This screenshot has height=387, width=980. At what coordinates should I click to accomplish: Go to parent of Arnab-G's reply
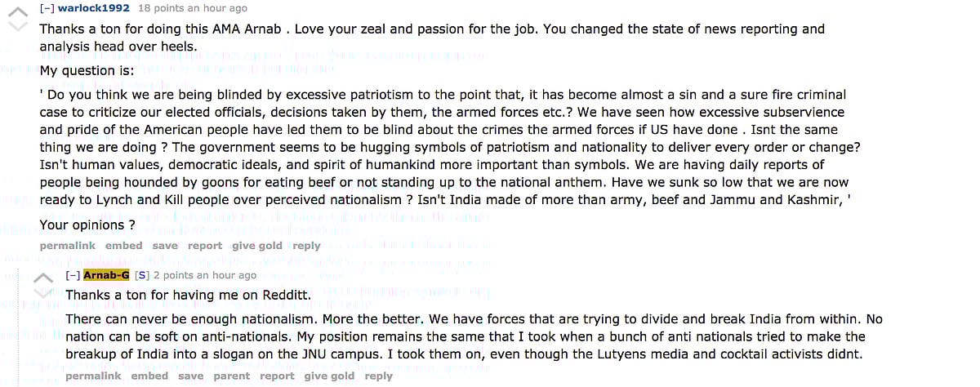coord(232,376)
